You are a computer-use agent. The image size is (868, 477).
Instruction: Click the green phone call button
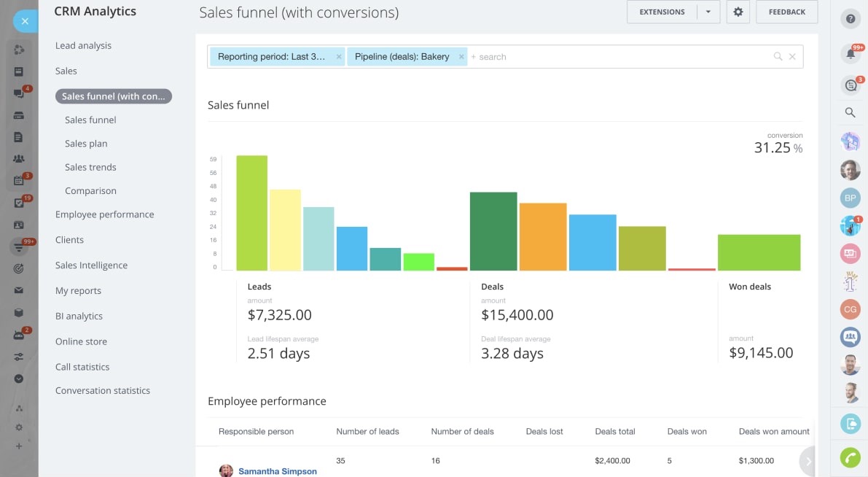point(850,457)
